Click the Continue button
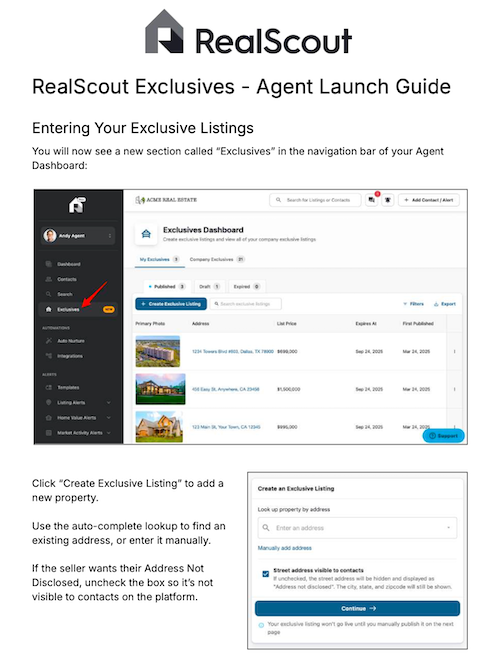 click(357, 608)
